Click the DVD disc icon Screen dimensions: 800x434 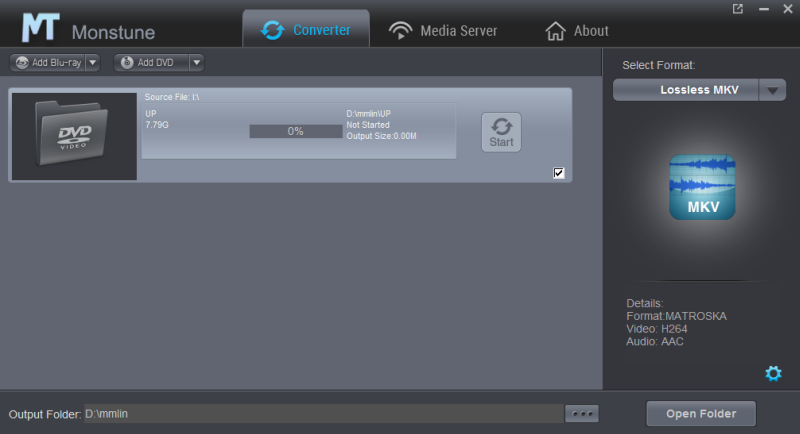127,62
